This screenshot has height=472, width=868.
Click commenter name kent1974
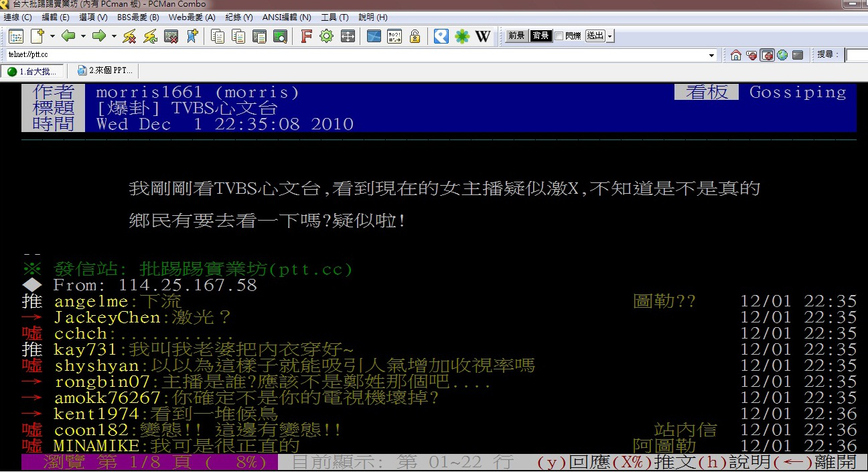tap(96, 414)
